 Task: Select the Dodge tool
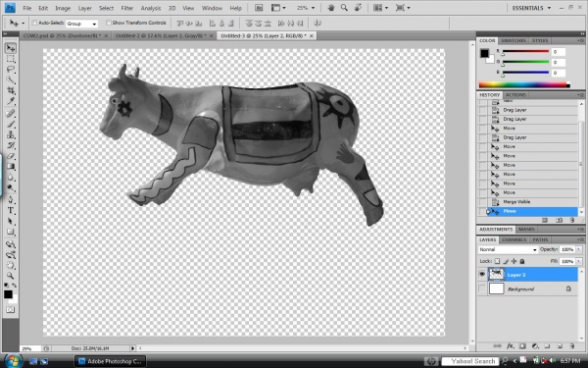[11, 187]
